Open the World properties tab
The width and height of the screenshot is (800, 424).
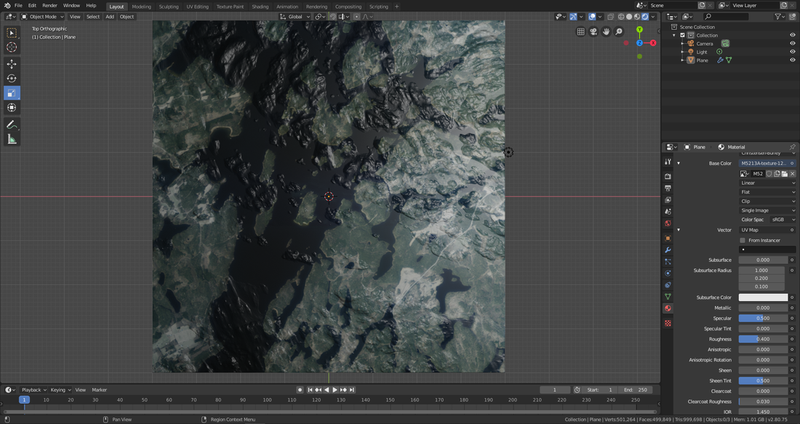[668, 223]
